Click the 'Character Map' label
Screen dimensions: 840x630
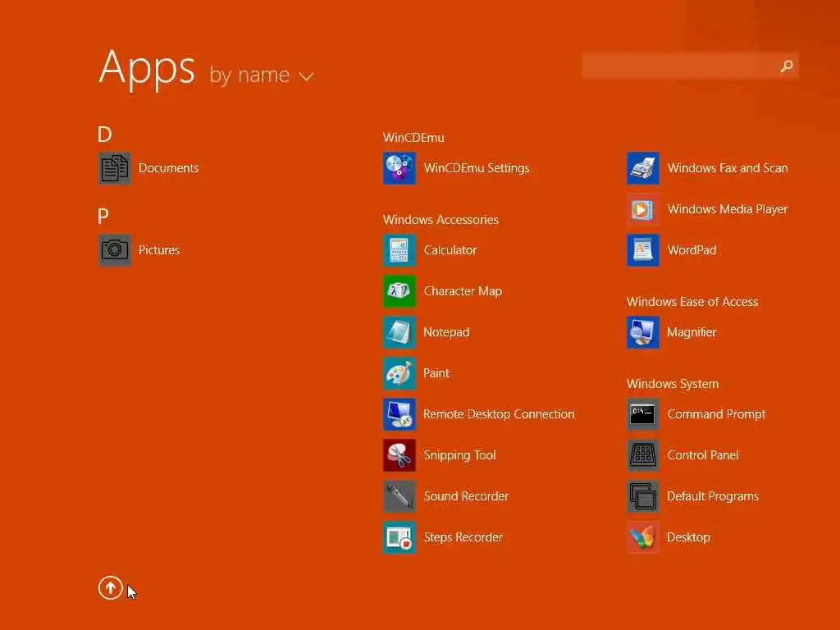[x=463, y=291]
